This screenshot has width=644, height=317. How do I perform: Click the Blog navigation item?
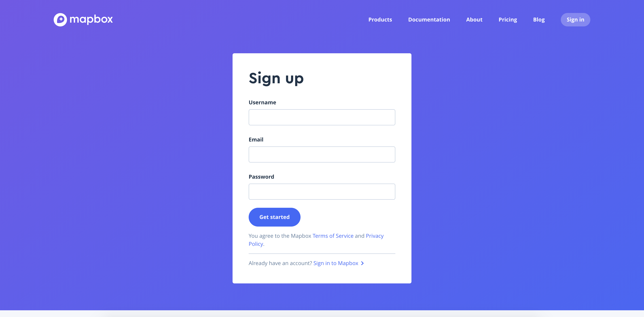point(539,19)
